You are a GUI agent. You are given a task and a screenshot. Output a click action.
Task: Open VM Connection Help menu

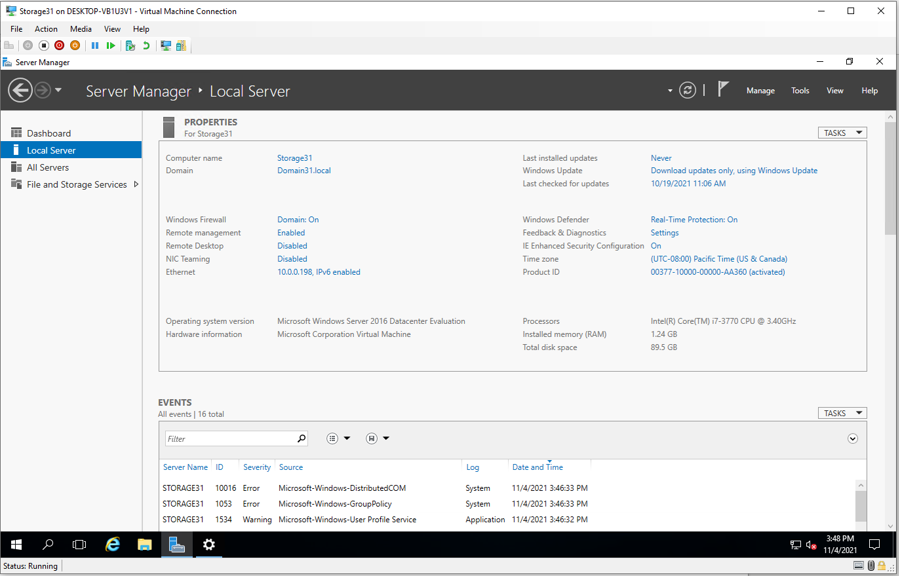[x=141, y=29]
